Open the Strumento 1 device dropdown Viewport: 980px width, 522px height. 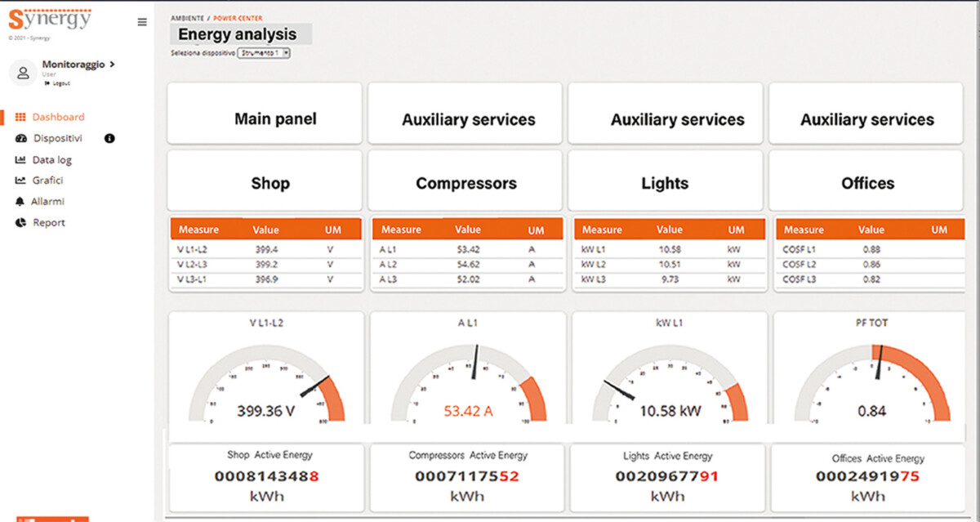pos(264,53)
